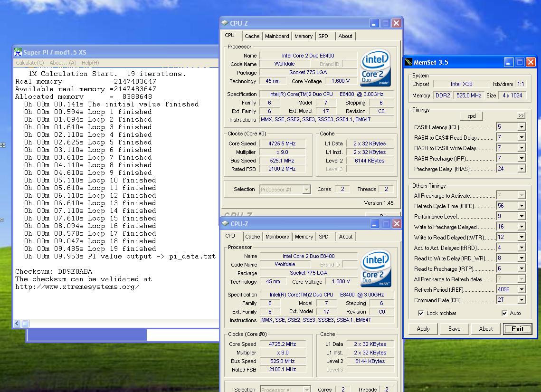
Task: Close the upper CPU-Z window
Action: point(397,23)
